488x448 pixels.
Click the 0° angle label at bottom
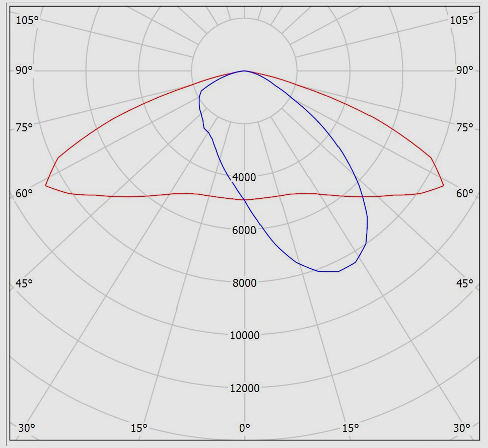(x=245, y=428)
